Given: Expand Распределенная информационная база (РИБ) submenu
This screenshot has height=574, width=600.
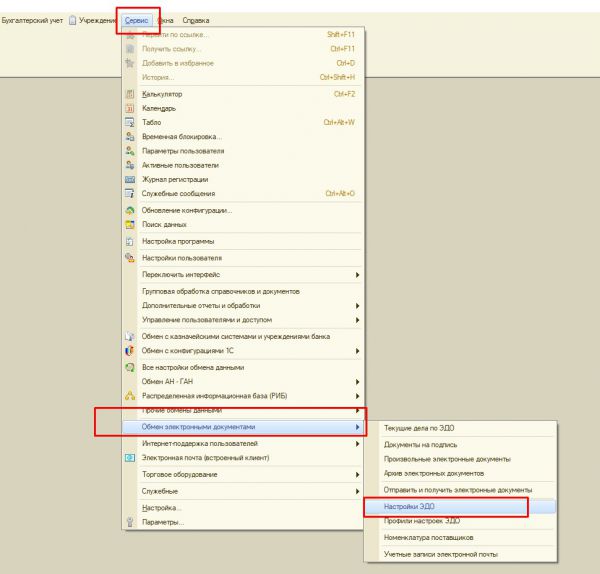Looking at the screenshot, I should point(358,396).
